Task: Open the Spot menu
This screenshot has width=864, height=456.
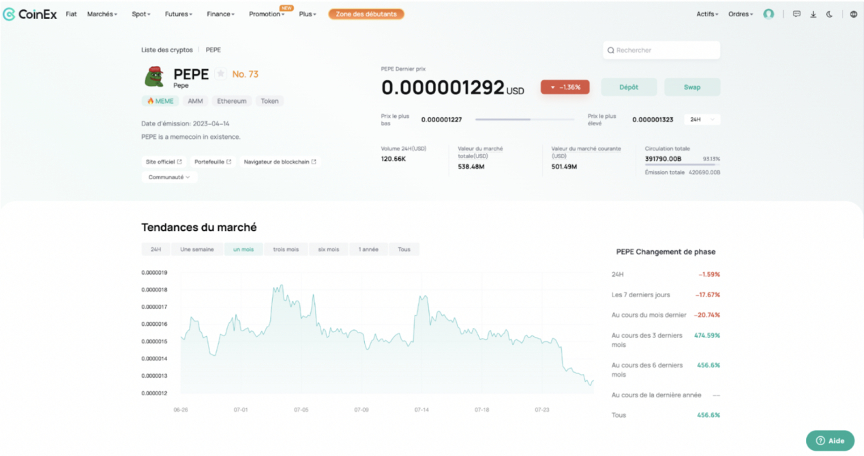Action: tap(141, 14)
